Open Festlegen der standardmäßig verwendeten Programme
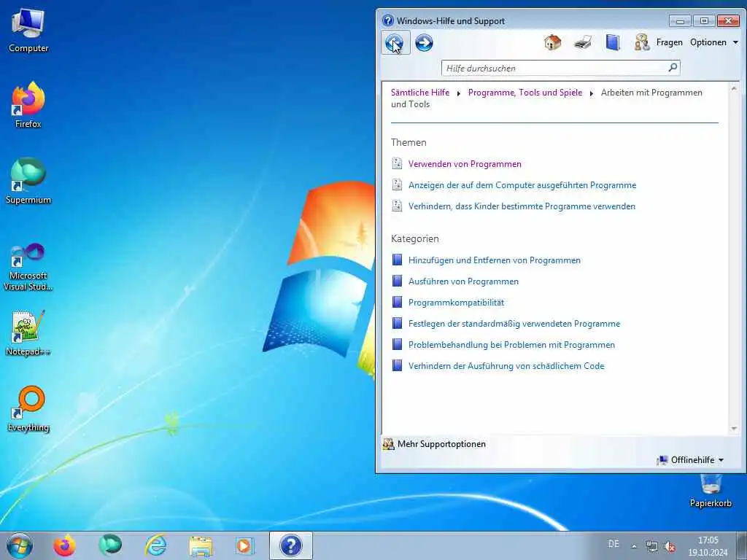 514,324
